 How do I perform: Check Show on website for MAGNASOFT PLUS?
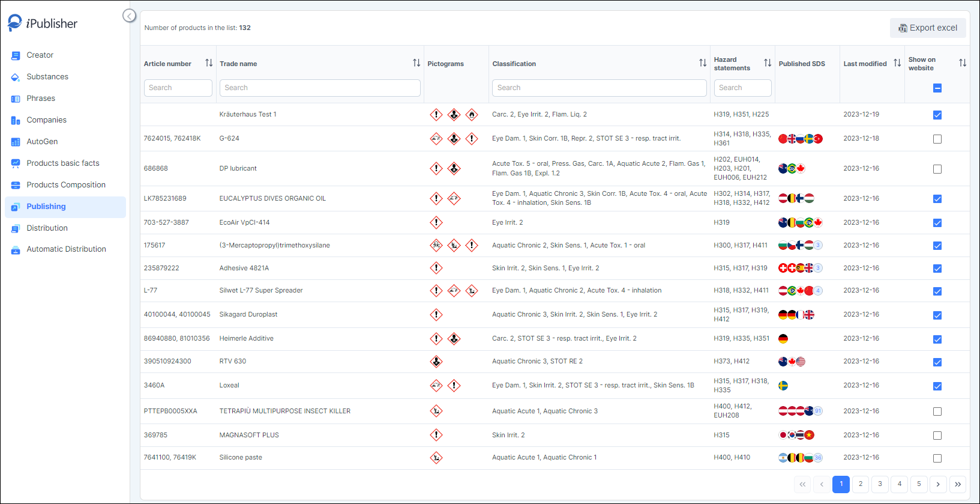(x=937, y=436)
